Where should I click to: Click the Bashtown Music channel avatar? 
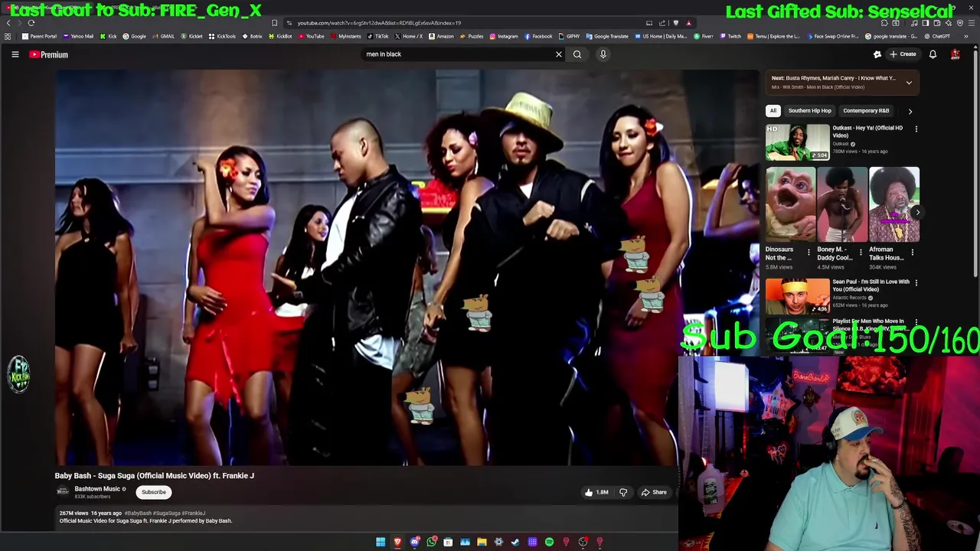pos(63,491)
